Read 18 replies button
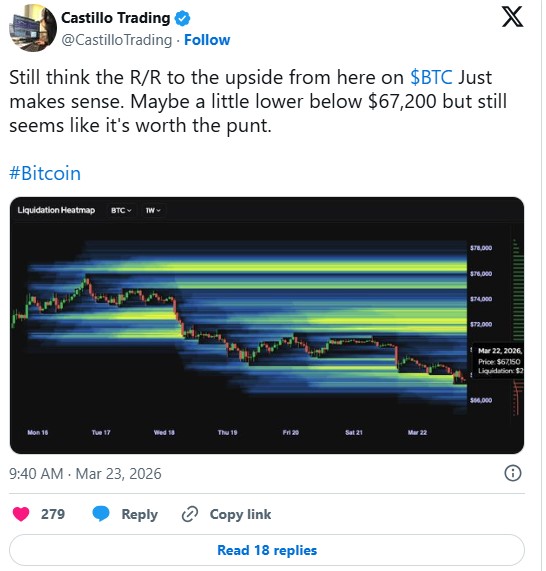Image resolution: width=546 pixels, height=571 pixels. click(267, 550)
